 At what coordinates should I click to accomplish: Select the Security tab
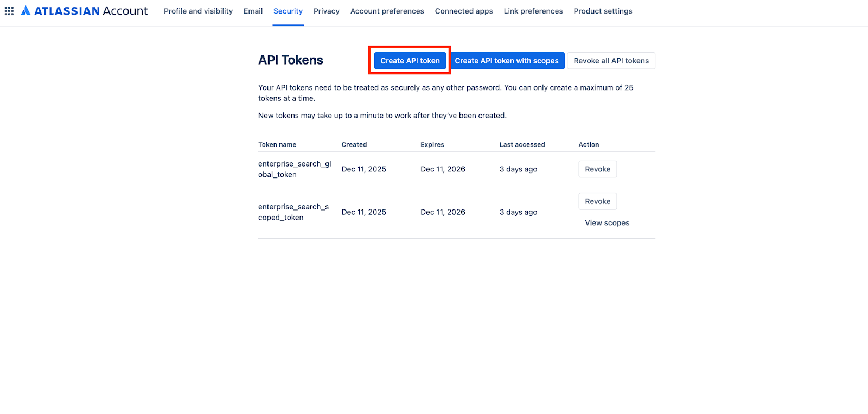288,11
